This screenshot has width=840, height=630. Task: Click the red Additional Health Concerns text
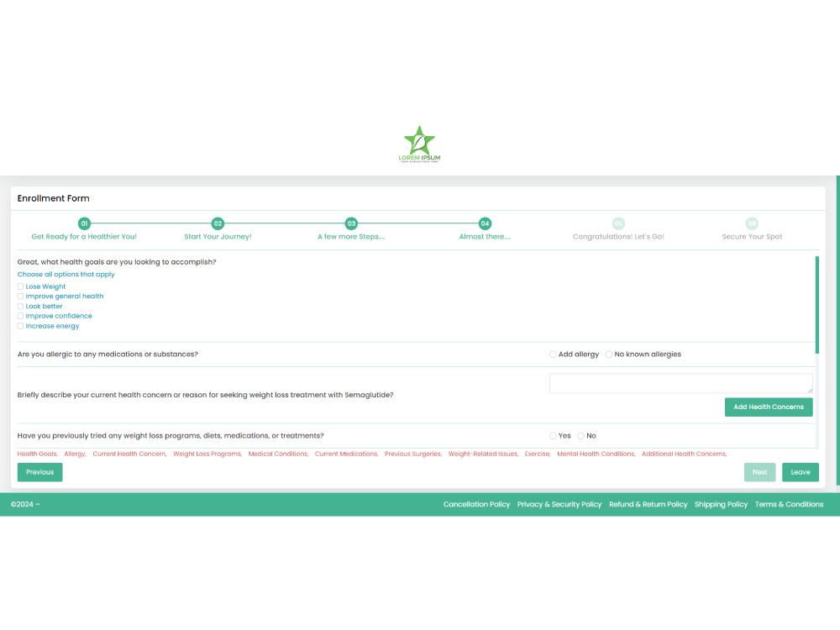(x=684, y=454)
